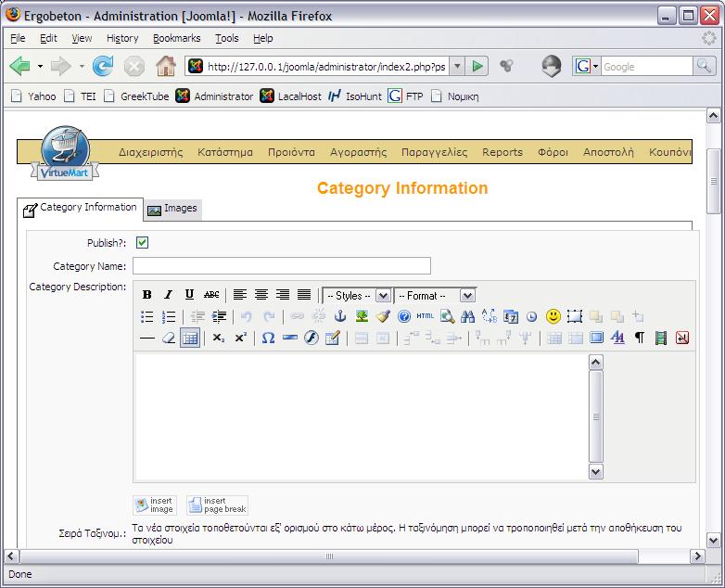725x588 pixels.
Task: Reload the current page
Action: click(103, 66)
